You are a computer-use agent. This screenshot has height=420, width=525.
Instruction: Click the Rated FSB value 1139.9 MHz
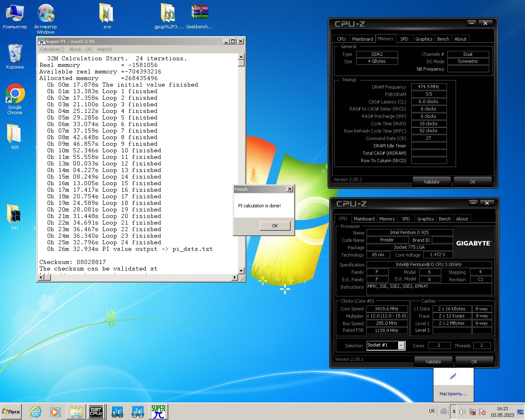click(x=387, y=330)
